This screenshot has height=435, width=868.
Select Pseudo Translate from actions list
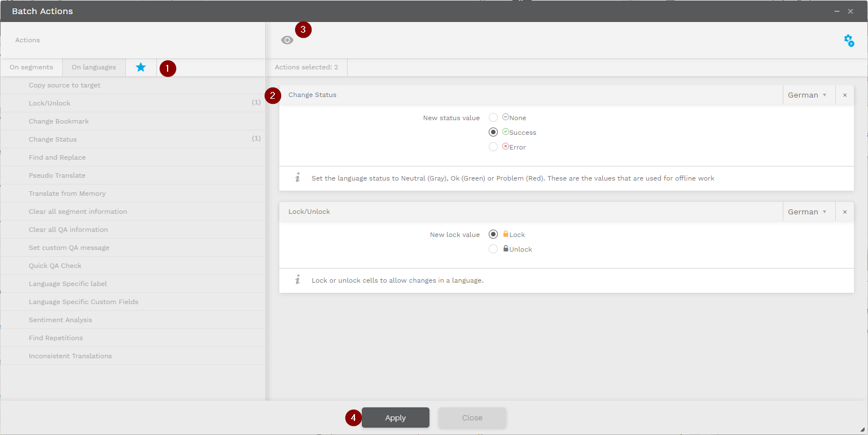57,175
